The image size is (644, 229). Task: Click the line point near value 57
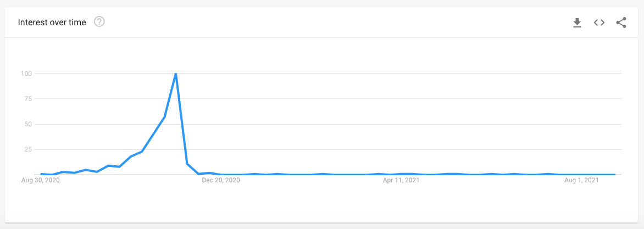tap(164, 117)
